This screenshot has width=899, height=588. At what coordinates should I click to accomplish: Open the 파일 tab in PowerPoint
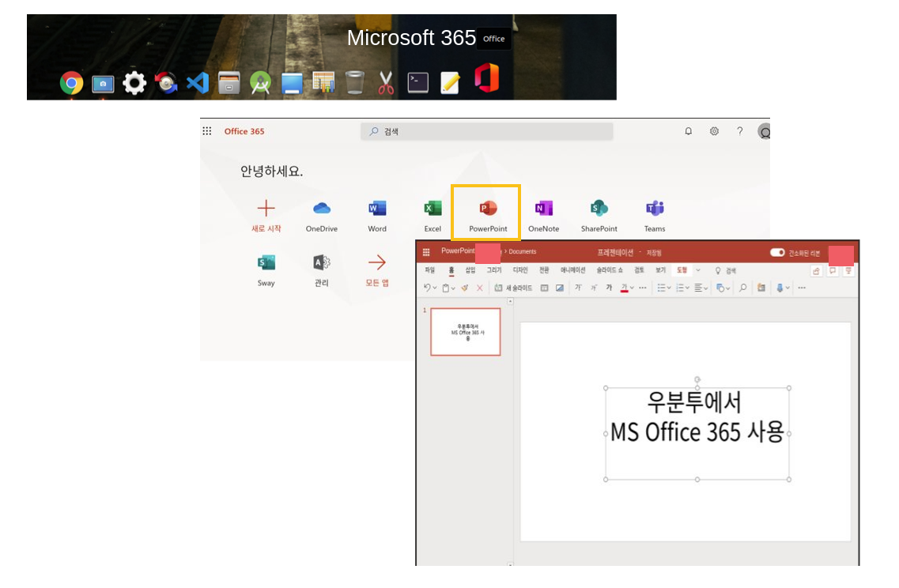click(429, 270)
